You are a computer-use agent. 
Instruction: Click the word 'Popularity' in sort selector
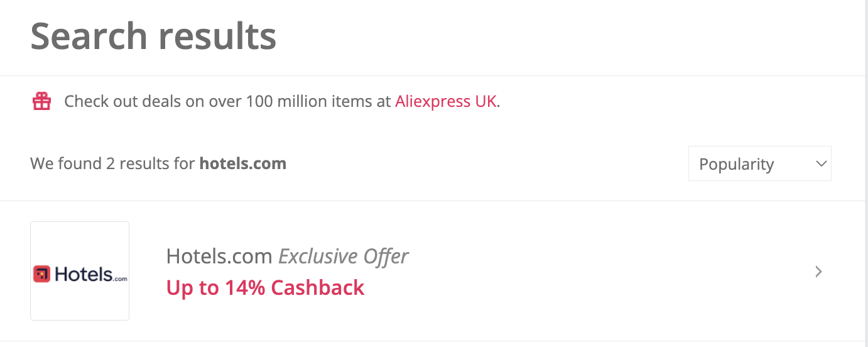(x=736, y=164)
